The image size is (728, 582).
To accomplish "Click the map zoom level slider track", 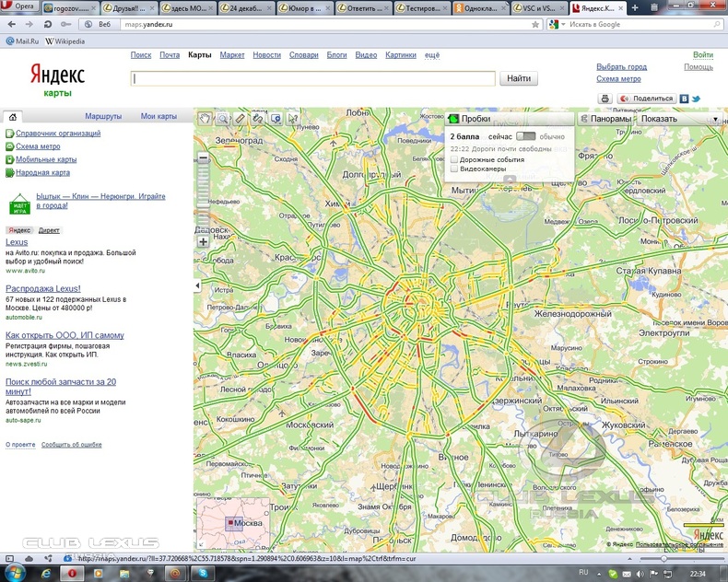I will click(203, 200).
